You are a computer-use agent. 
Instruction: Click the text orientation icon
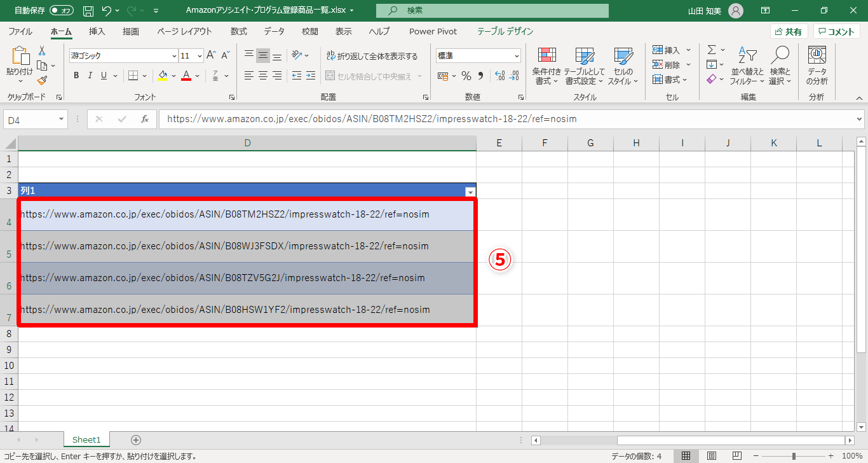tap(297, 55)
